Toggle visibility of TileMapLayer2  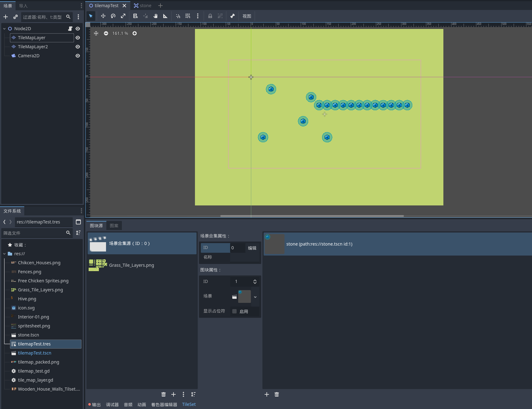pos(78,47)
